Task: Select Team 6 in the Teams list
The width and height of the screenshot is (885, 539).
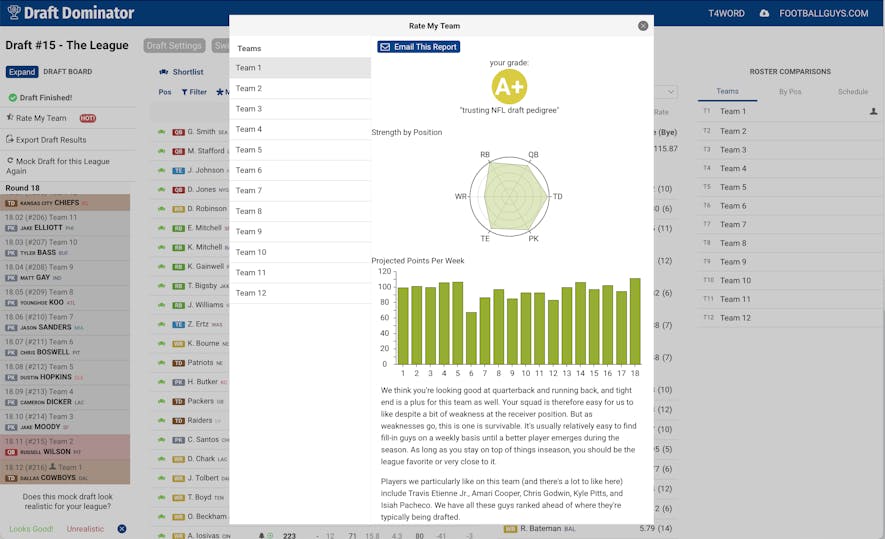Action: point(300,170)
